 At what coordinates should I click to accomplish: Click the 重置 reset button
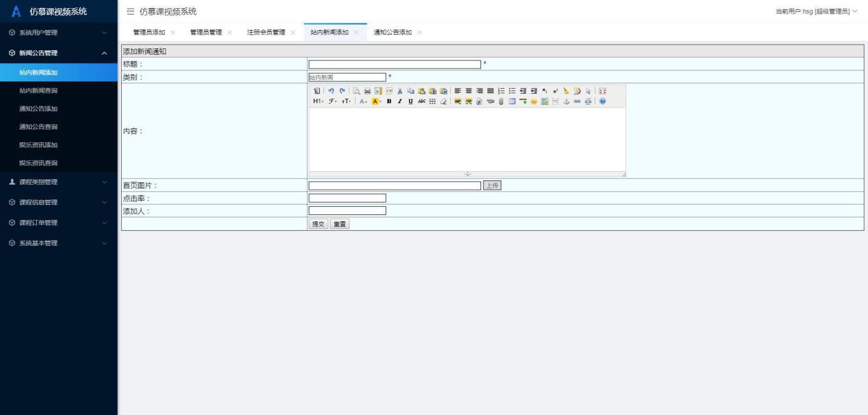pyautogui.click(x=340, y=224)
